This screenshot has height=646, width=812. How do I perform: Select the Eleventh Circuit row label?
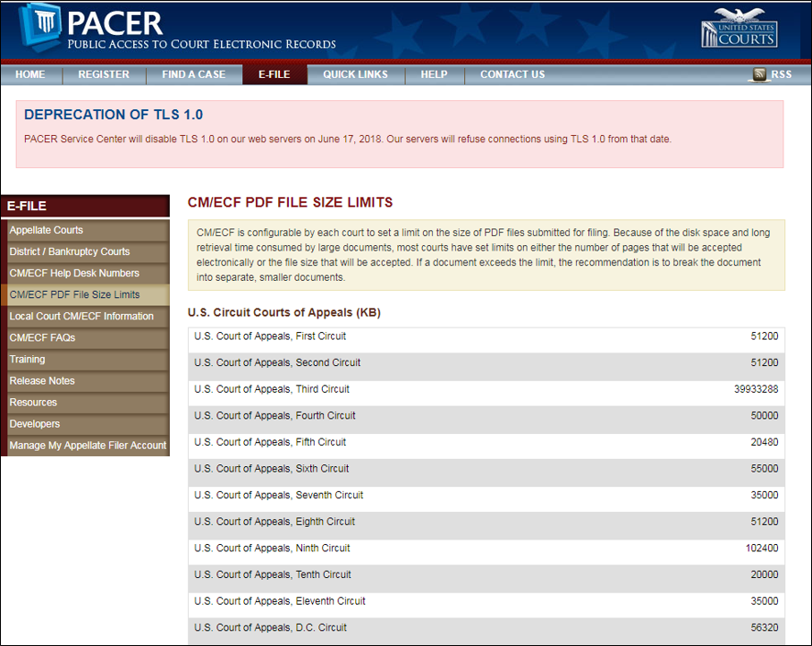click(x=280, y=601)
